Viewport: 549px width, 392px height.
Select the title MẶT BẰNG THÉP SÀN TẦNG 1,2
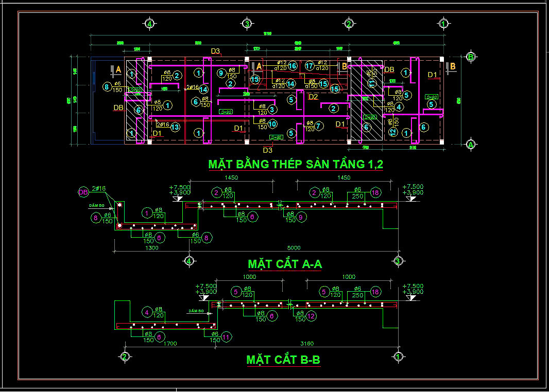pyautogui.click(x=296, y=165)
